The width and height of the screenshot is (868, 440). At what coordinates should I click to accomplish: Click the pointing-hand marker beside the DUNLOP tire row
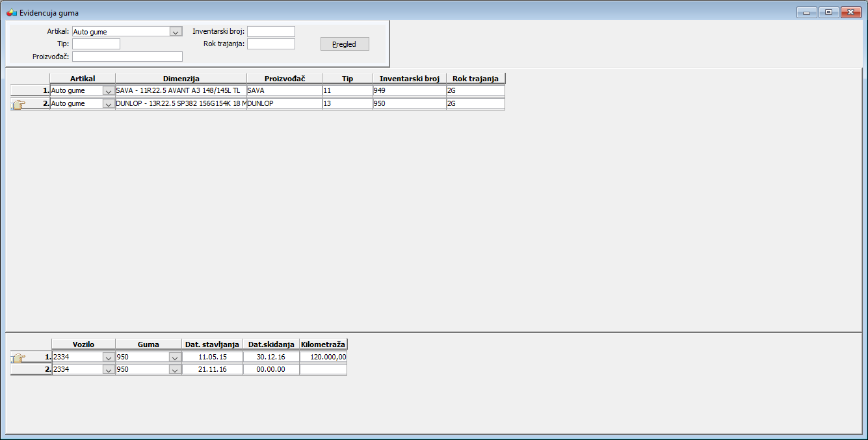click(19, 104)
